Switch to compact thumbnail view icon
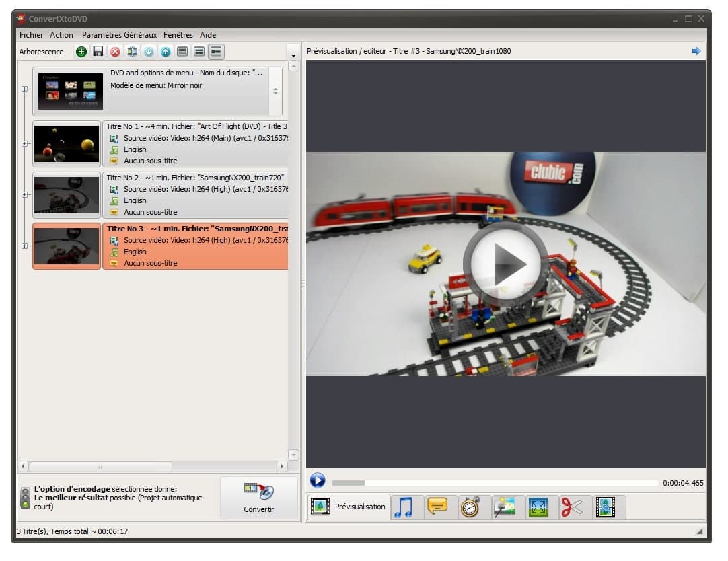Viewport: 728px width, 561px height. [217, 52]
